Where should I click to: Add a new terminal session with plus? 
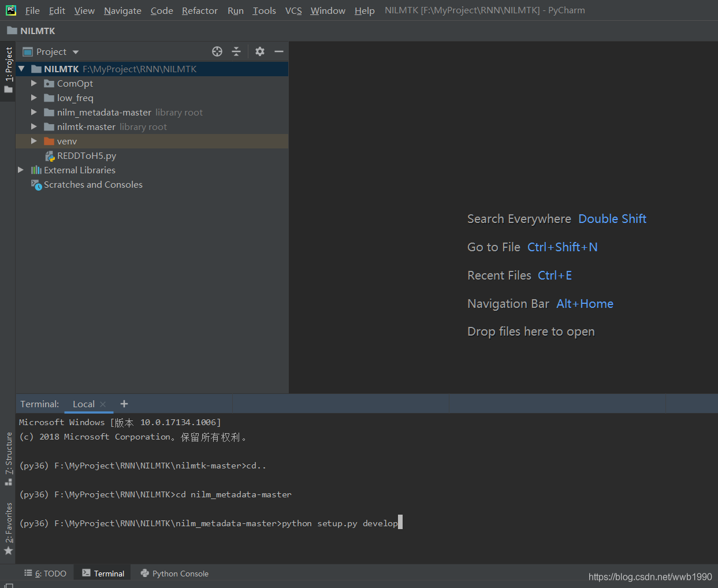[124, 404]
